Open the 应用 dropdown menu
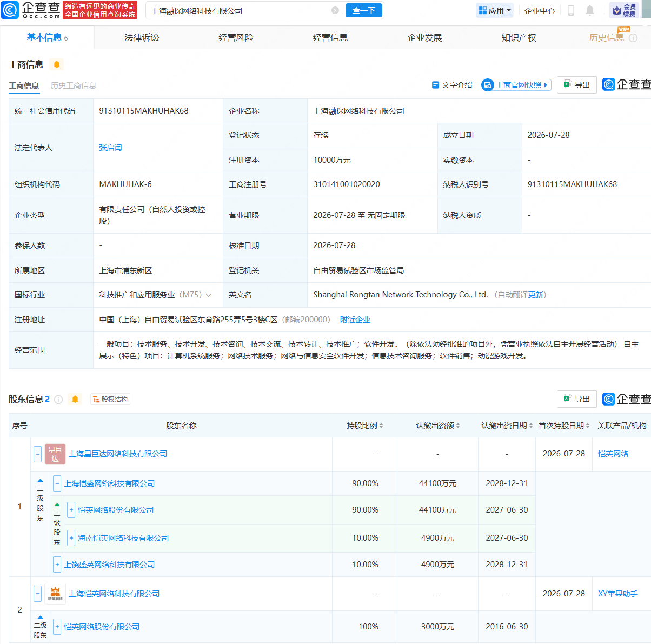 (495, 10)
